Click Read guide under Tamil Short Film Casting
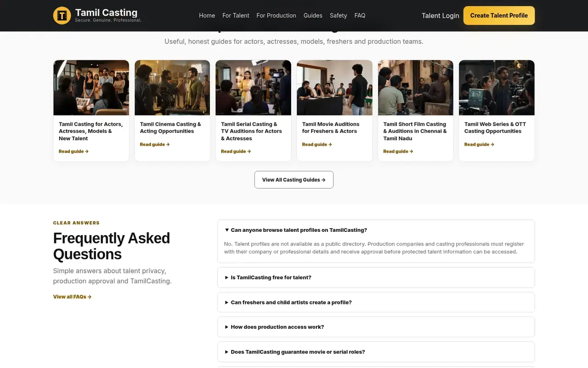 pyautogui.click(x=398, y=151)
